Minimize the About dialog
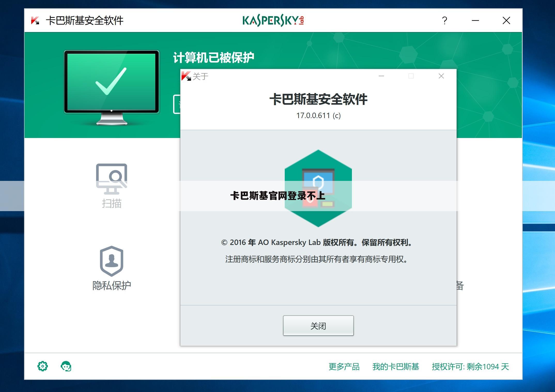 click(x=381, y=76)
